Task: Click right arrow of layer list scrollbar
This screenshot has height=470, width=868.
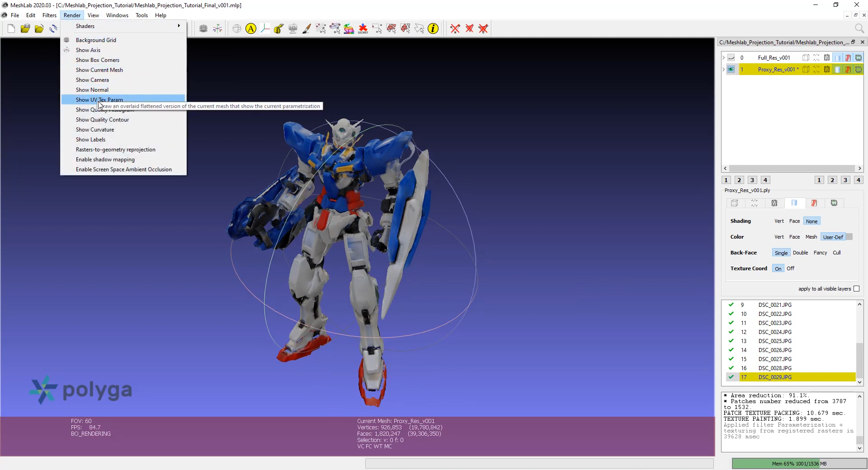Action: point(859,168)
